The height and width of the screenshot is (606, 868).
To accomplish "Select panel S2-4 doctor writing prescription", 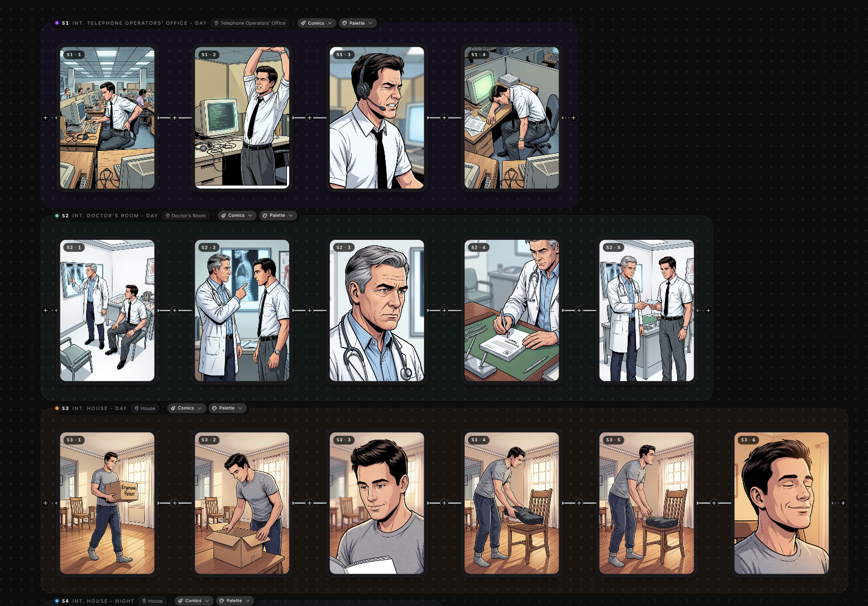I will [512, 311].
